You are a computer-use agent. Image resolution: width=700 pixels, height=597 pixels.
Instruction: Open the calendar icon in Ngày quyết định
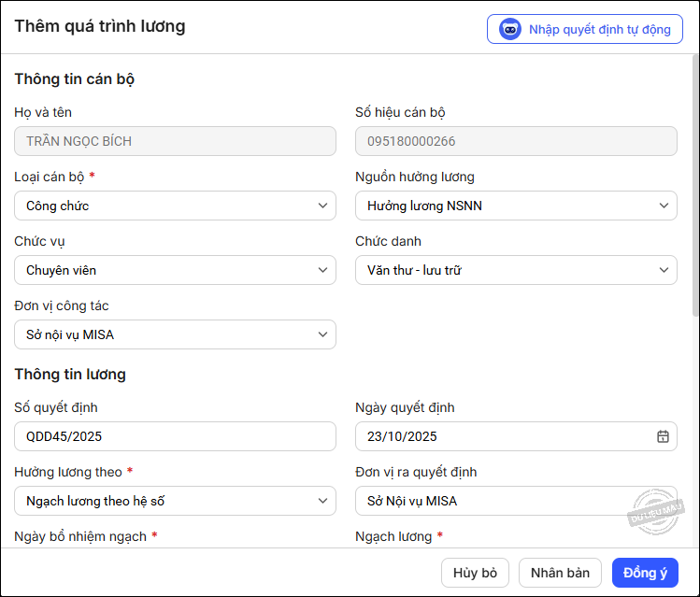tap(663, 436)
